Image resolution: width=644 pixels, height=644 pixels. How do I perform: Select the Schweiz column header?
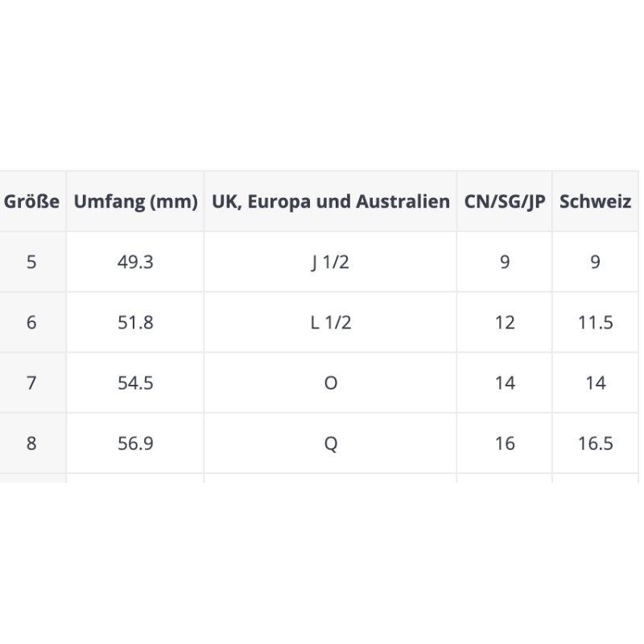coord(596,201)
